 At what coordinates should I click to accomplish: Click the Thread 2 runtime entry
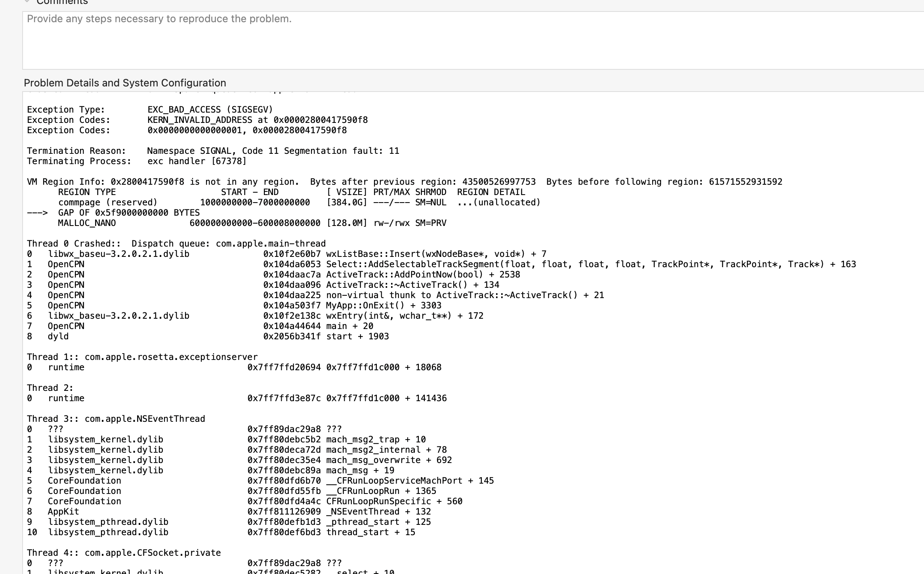point(238,398)
